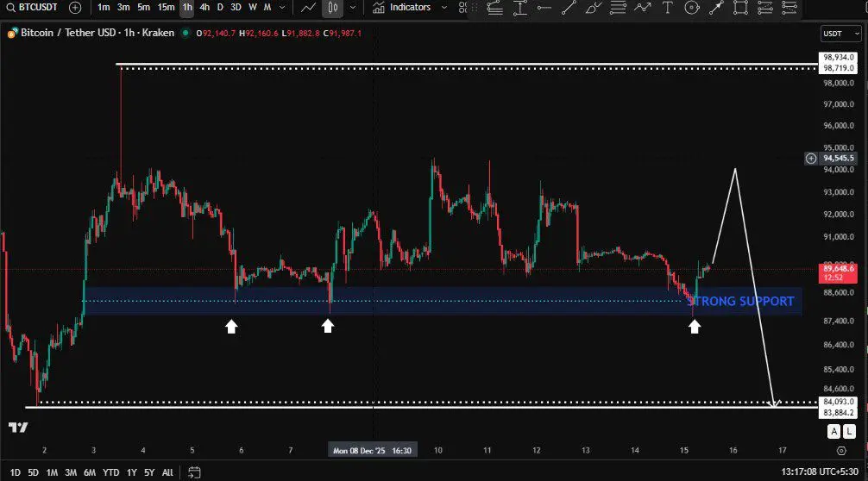
Task: Expand the chart type dropdown
Action: 353,7
